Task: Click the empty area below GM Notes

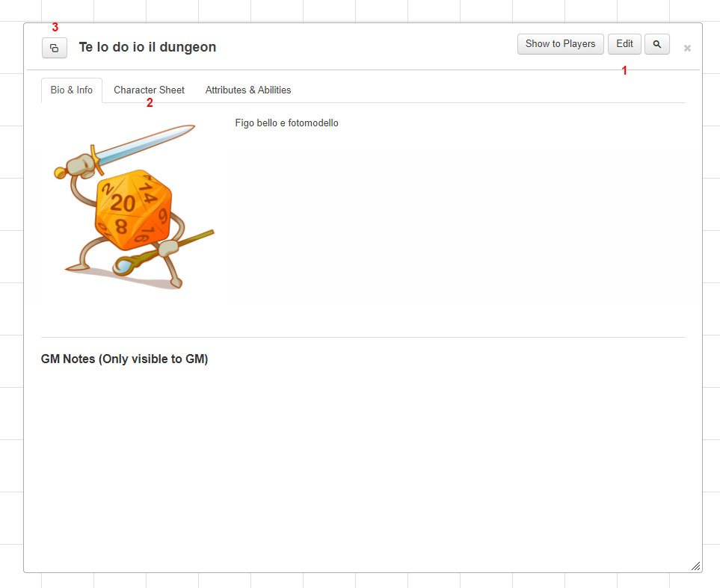Action: pyautogui.click(x=363, y=464)
